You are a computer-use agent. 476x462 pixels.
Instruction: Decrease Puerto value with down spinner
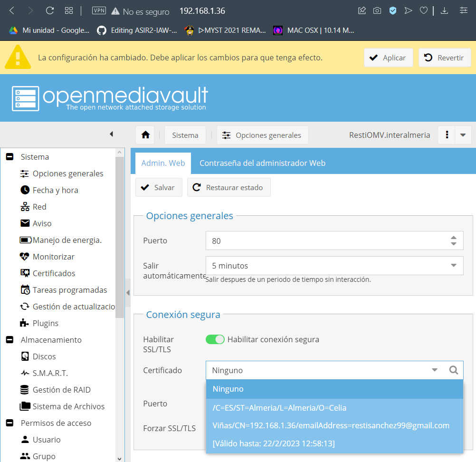[454, 244]
